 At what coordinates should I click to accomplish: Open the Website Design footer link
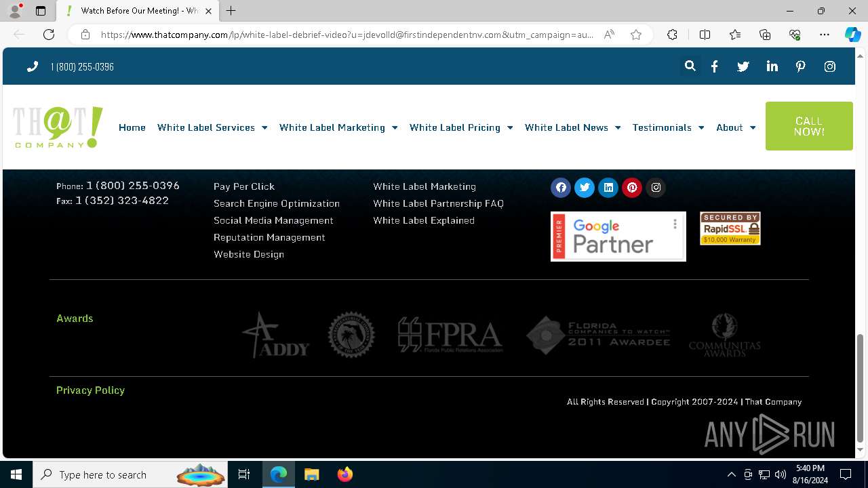click(x=249, y=254)
